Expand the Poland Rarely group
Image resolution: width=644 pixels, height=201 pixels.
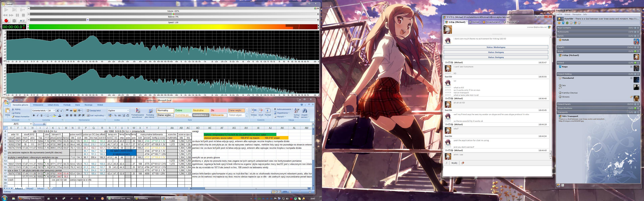click(638, 104)
